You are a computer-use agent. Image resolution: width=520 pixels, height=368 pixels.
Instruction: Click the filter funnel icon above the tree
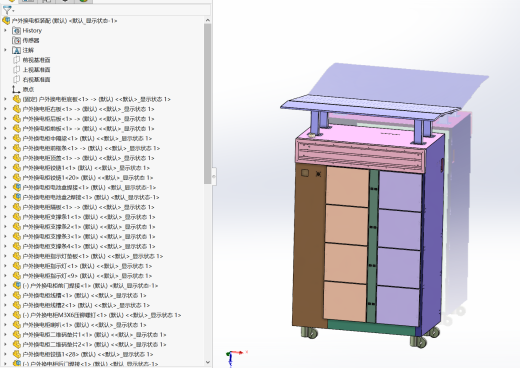pos(6,10)
